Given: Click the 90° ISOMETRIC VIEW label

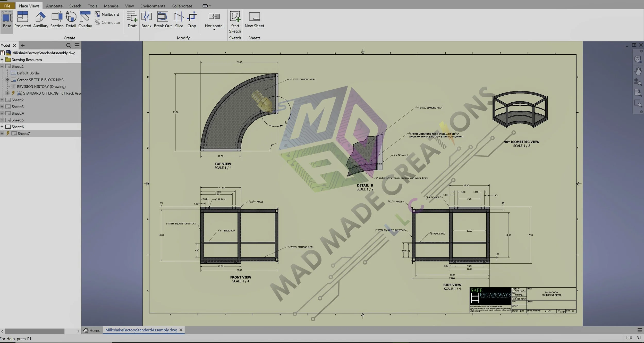Looking at the screenshot, I should pyautogui.click(x=521, y=142).
